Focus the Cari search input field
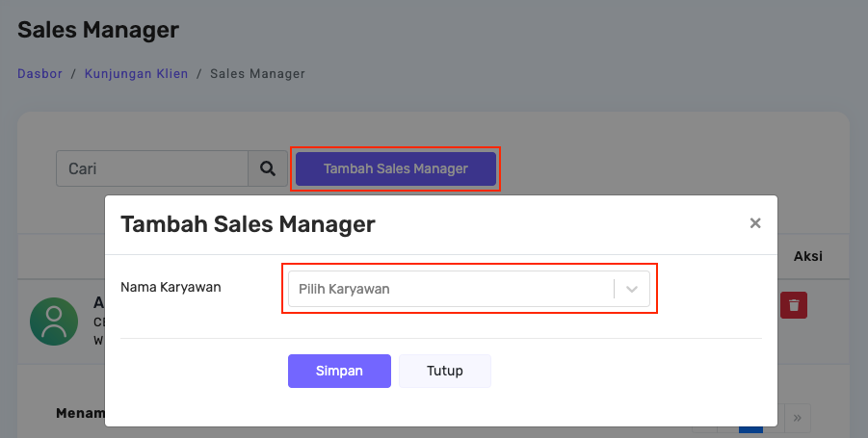 [152, 168]
